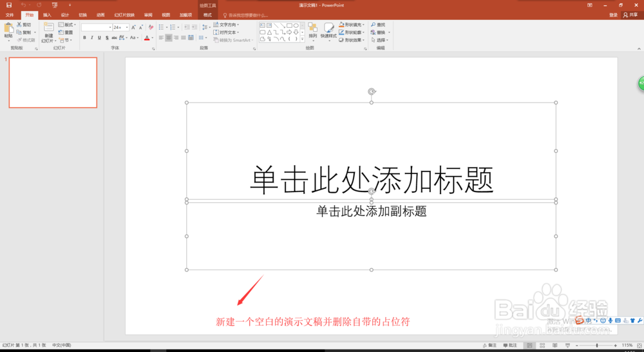Toggle Underline formatting

tap(99, 38)
